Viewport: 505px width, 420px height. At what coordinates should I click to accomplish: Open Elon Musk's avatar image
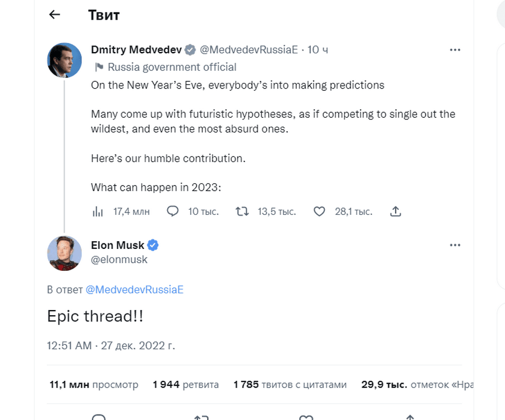point(65,253)
